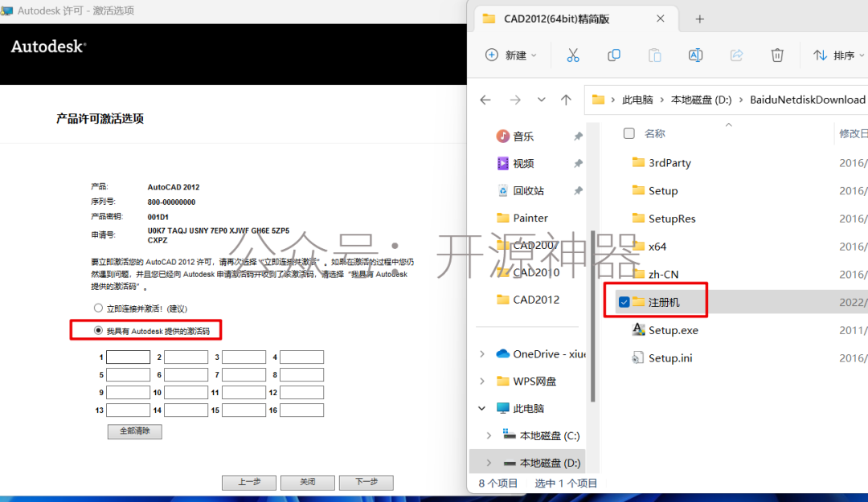Open the zh-CN folder

click(x=656, y=274)
